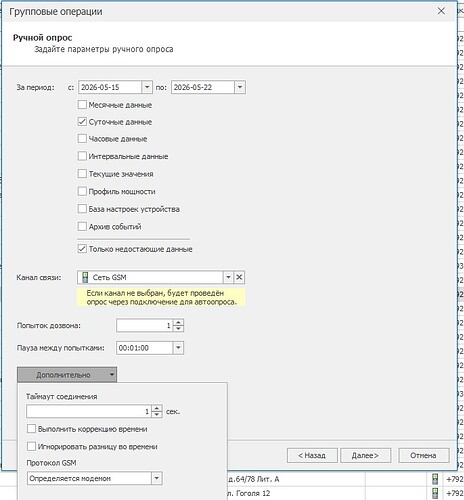Click the Далее button
Viewport: 464px width, 500px height.
[365, 455]
